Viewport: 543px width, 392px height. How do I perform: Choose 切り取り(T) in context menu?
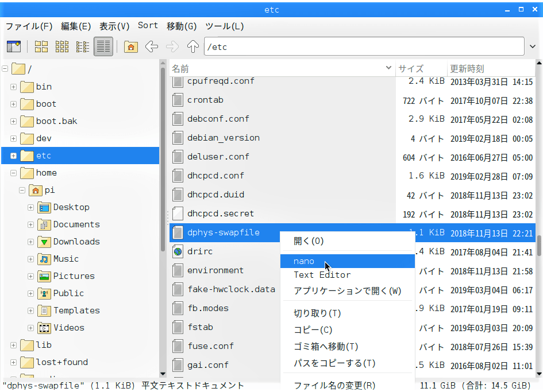347,313
